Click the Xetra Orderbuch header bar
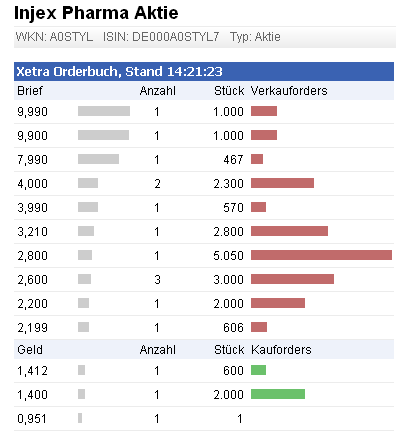The image size is (396, 436). 204,71
